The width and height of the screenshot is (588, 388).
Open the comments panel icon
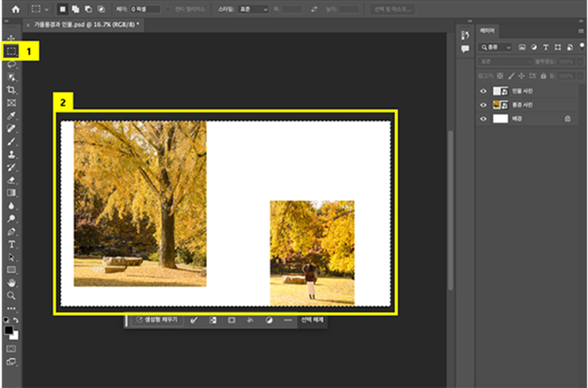point(465,49)
